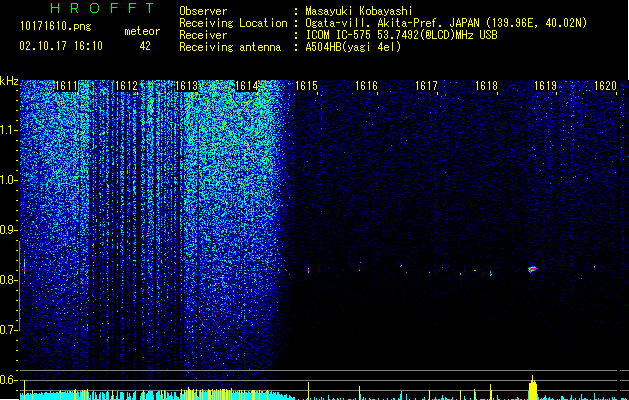Image resolution: width=629 pixels, height=400 pixels.
Task: Click the 0.9 kHz axis label
Action: click(x=7, y=230)
